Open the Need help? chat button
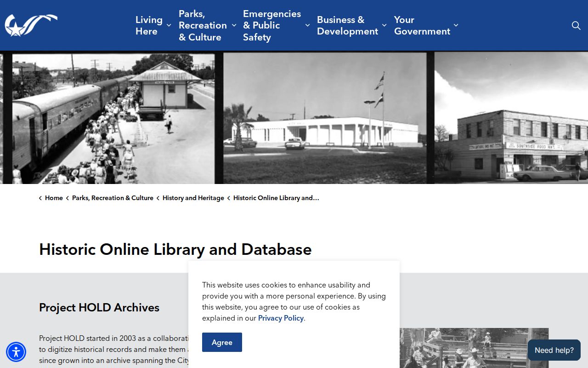 point(554,350)
